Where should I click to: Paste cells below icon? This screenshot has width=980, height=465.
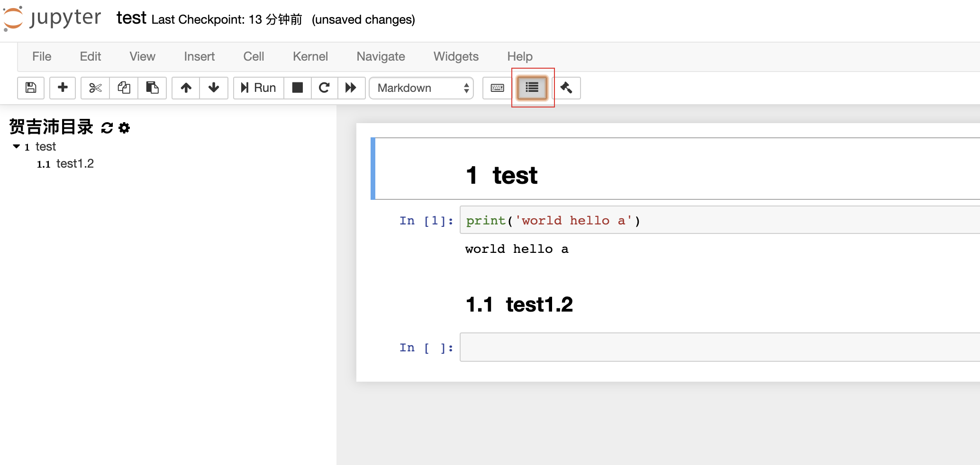pos(152,88)
